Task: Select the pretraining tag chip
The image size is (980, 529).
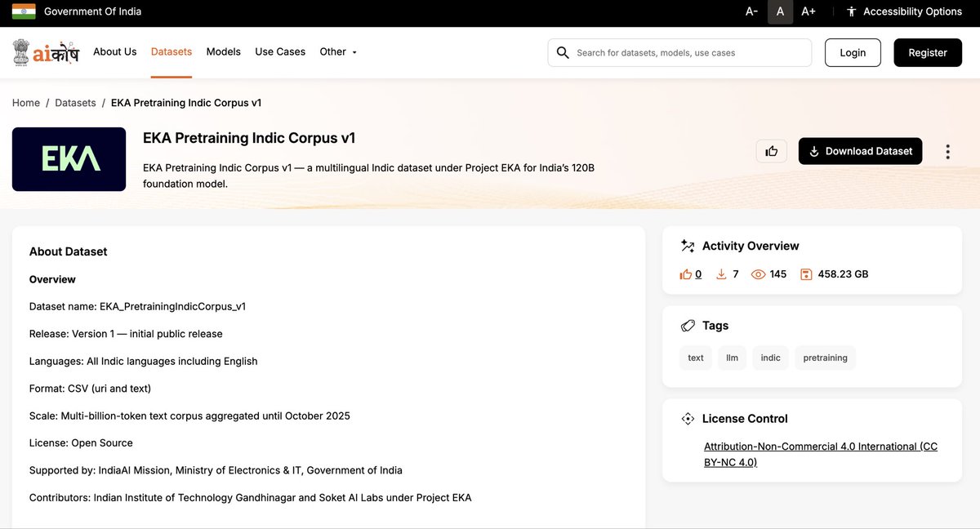Action: point(825,358)
